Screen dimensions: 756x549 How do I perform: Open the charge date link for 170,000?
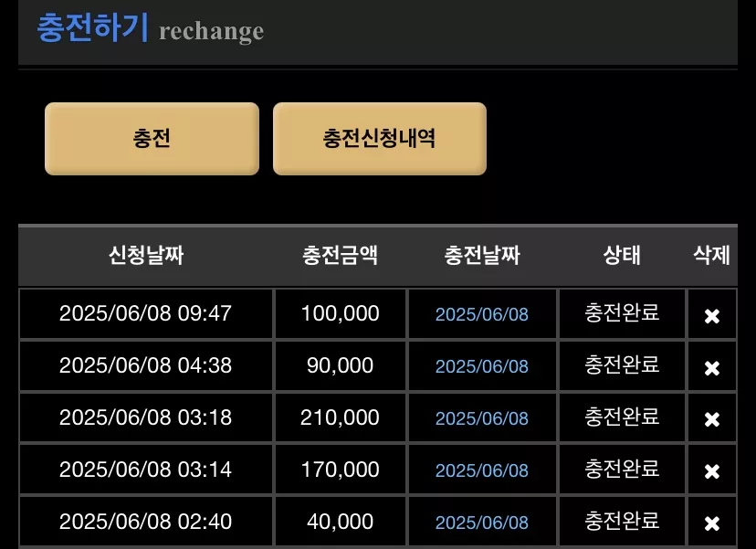482,470
